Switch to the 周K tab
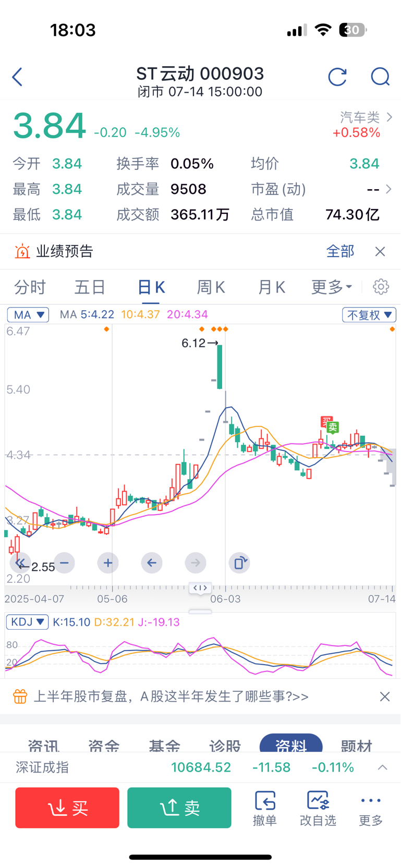The width and height of the screenshot is (401, 868). click(x=211, y=287)
